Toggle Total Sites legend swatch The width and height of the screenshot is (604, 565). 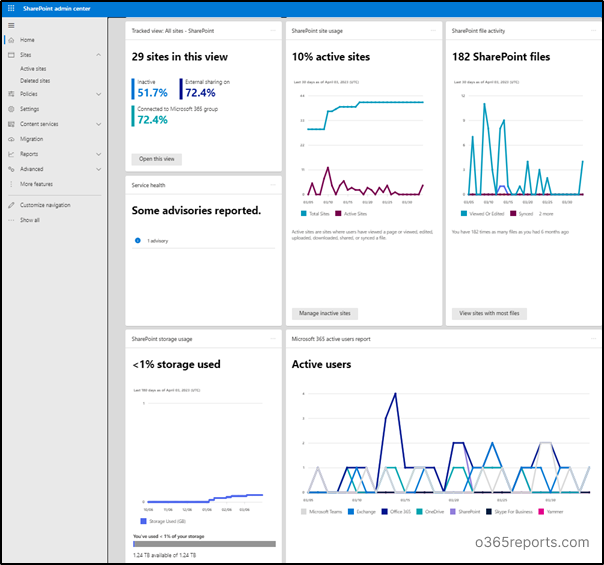click(x=304, y=214)
